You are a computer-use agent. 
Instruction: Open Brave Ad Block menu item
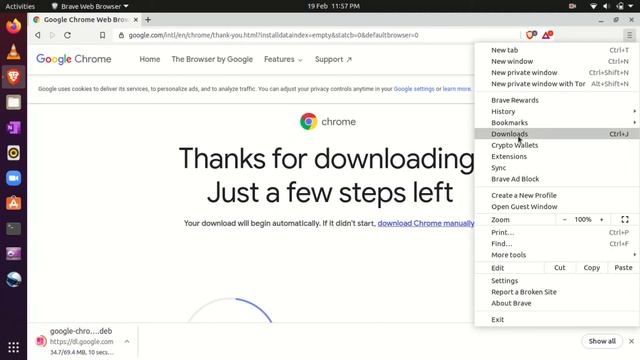tap(557, 179)
